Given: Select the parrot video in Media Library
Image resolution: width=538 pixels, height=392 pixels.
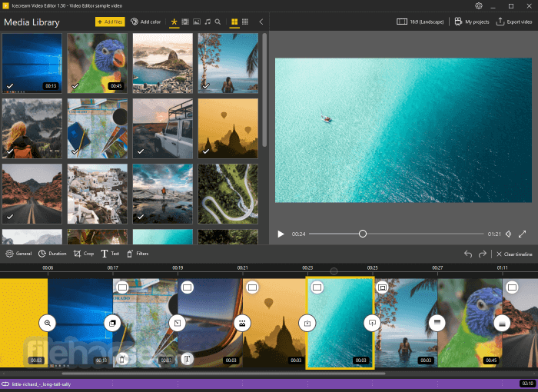Looking at the screenshot, I should pyautogui.click(x=98, y=63).
